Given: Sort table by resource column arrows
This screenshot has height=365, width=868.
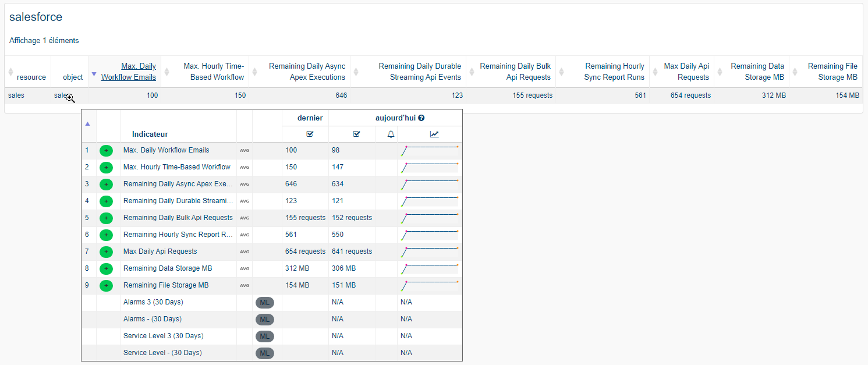Looking at the screenshot, I should tap(10, 72).
